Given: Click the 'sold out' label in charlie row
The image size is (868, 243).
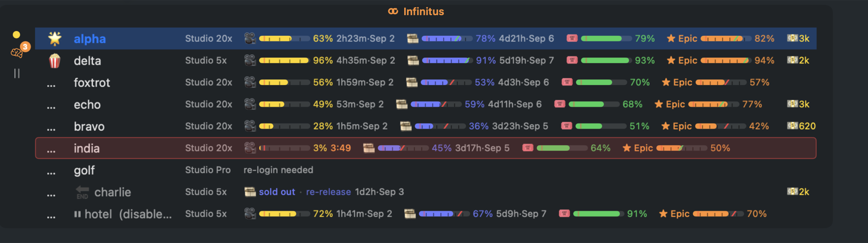Looking at the screenshot, I should coord(277,191).
